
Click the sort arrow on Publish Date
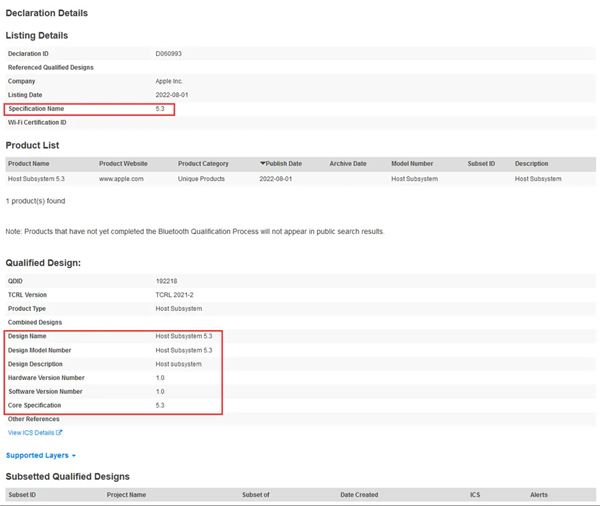[263, 163]
